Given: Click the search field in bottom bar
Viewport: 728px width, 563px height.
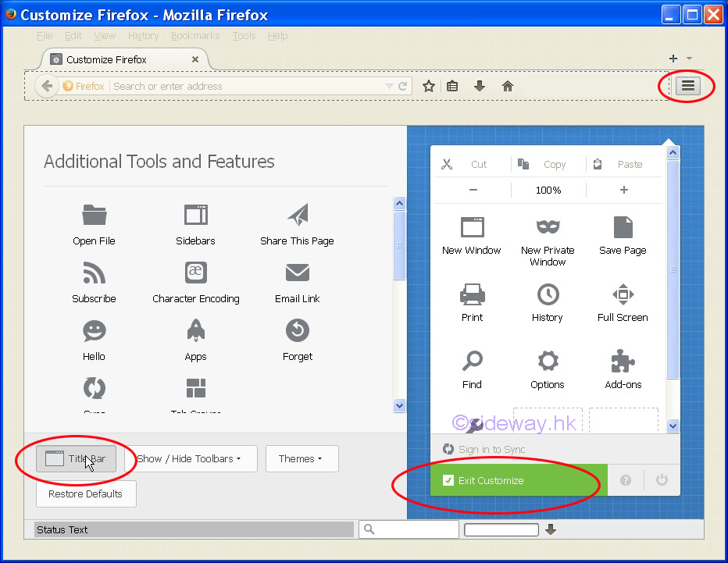Looking at the screenshot, I should (409, 529).
